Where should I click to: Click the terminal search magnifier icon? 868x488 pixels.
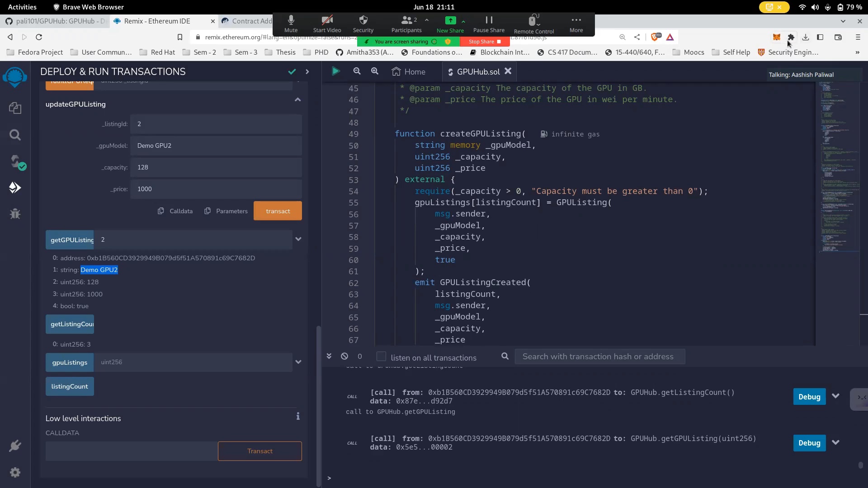[505, 356]
